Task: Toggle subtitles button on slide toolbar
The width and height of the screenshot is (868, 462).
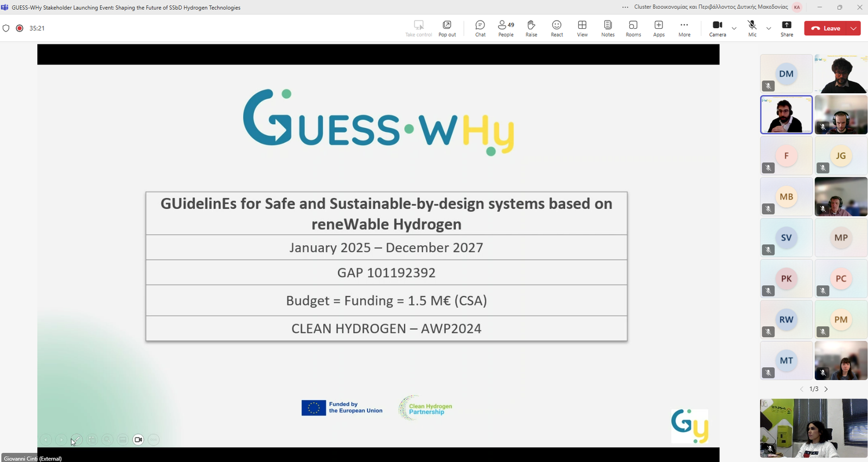Action: click(123, 440)
